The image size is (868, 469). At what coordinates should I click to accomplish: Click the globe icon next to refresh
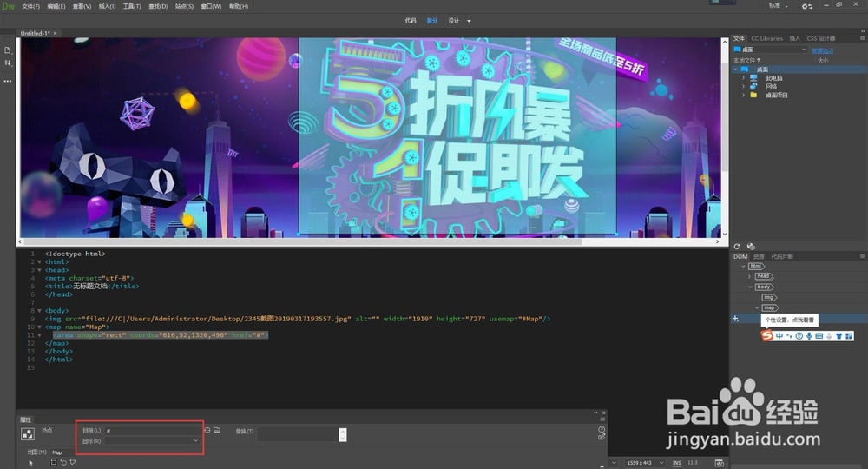point(751,247)
